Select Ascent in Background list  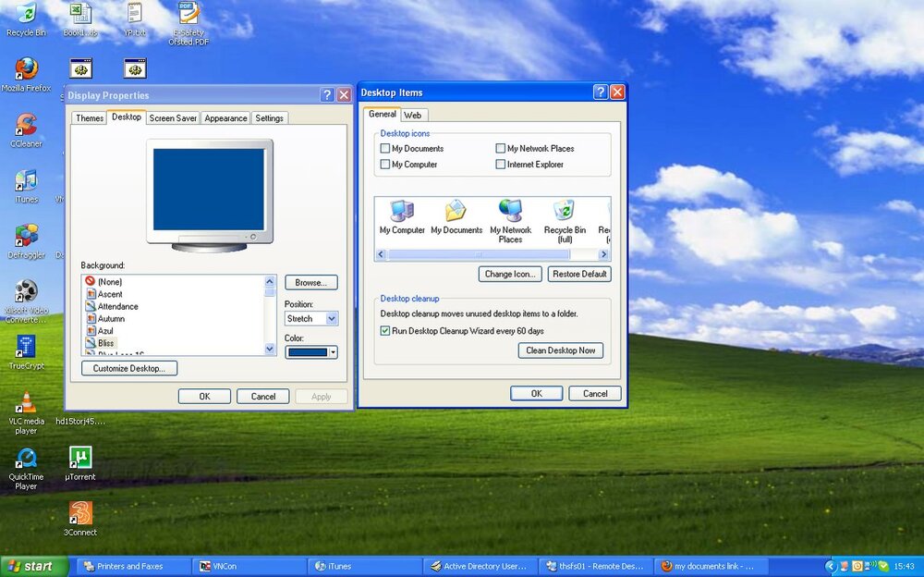point(104,294)
